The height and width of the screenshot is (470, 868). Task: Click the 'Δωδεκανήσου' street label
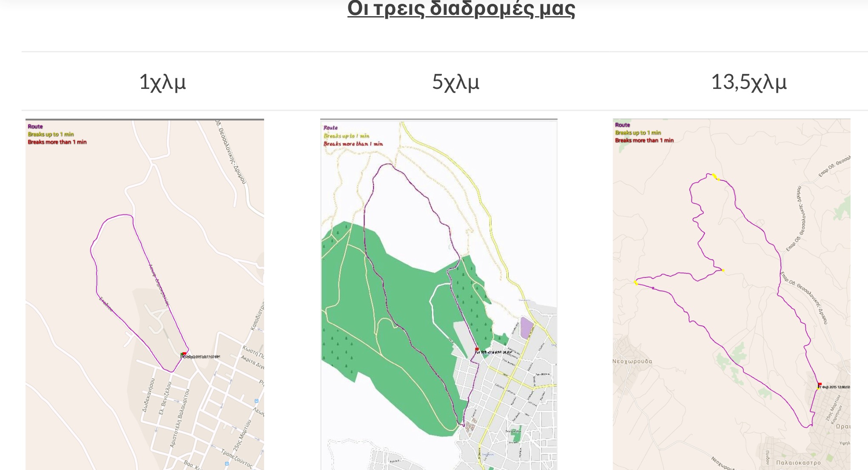pyautogui.click(x=148, y=395)
